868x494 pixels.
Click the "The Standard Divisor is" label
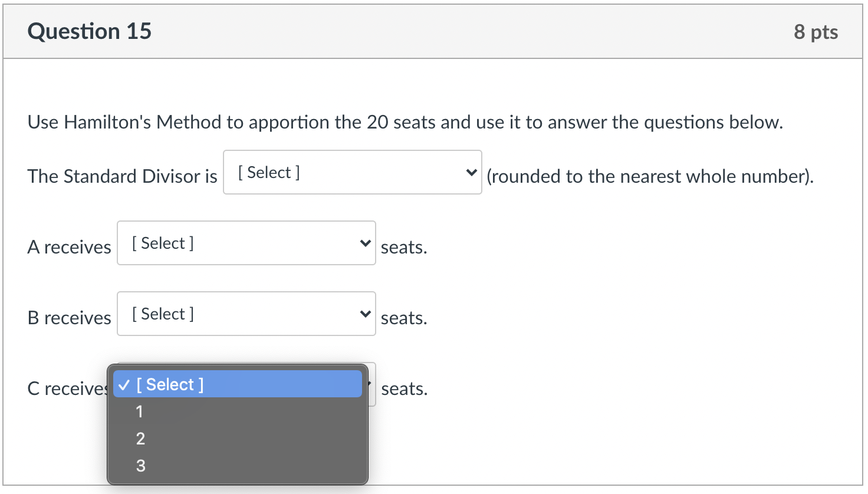[123, 176]
